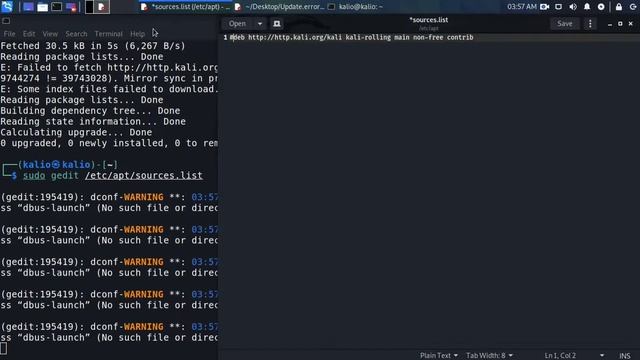The width and height of the screenshot is (640, 360).
Task: Switch to the second workspace in pager
Action: (102, 7)
